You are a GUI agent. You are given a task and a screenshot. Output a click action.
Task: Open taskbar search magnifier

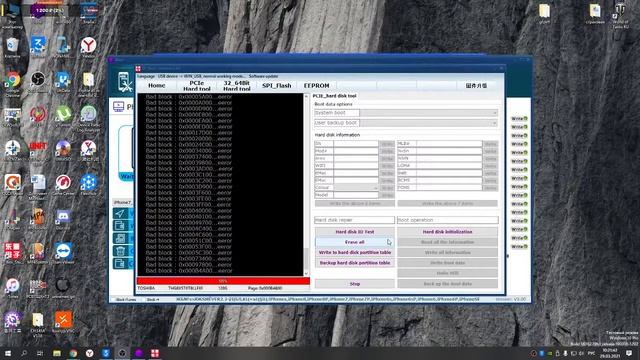[x=24, y=353]
